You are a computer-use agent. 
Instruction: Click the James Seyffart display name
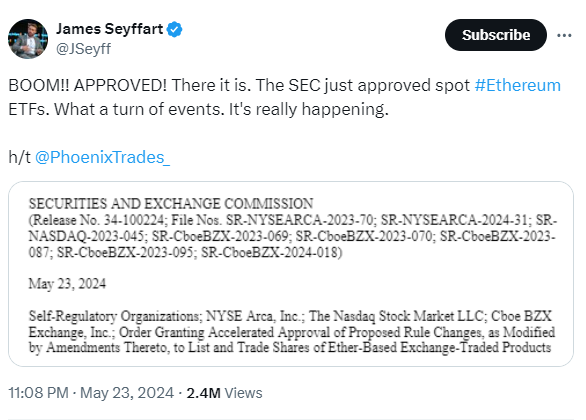pyautogui.click(x=110, y=29)
